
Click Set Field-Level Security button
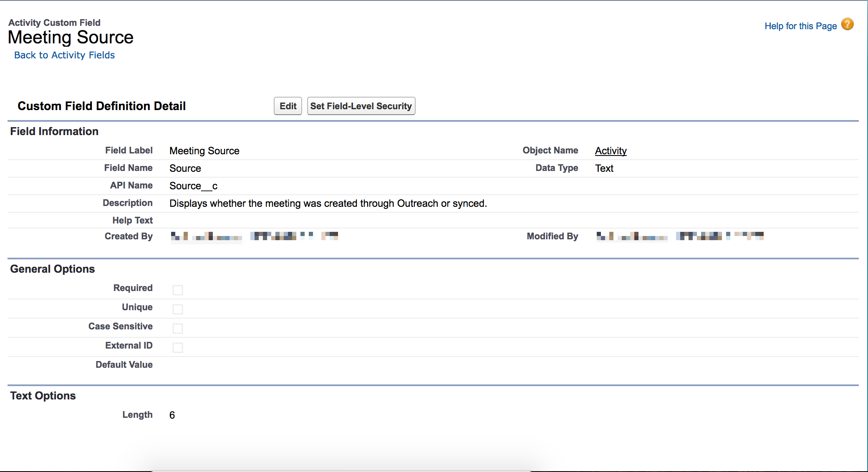361,106
